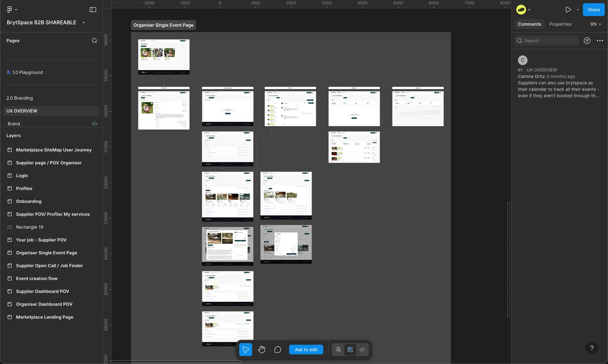
Task: Expand the present options chevron
Action: tap(578, 10)
